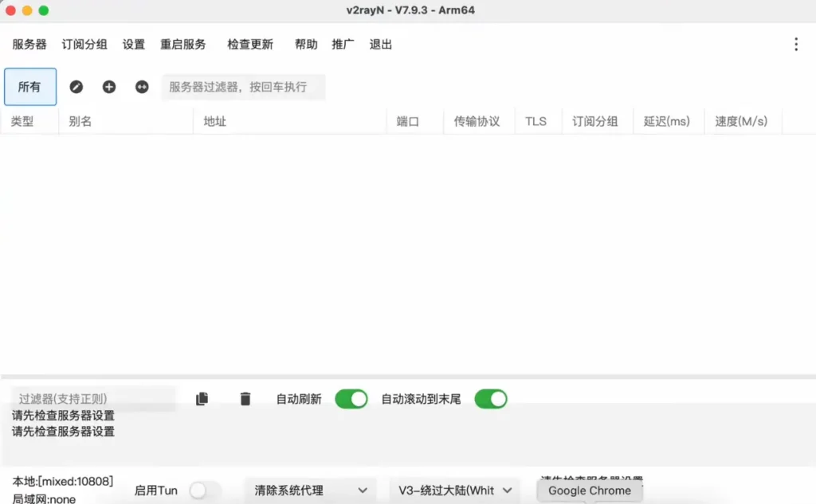Click 检查更新 to check for updates
Screen dimensions: 816x504
click(x=250, y=45)
